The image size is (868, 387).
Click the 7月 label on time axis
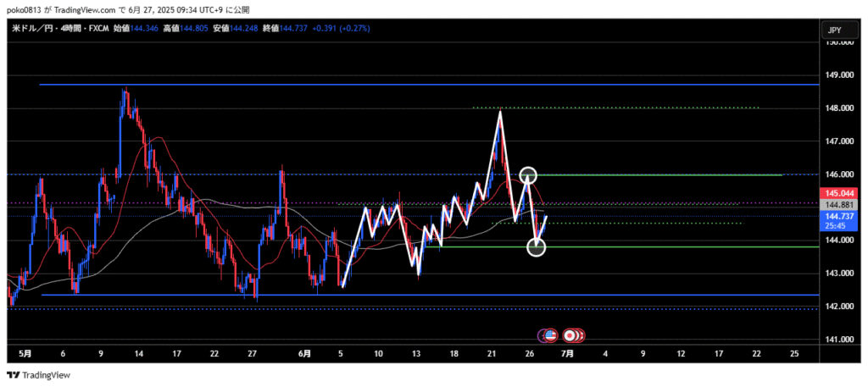(568, 353)
